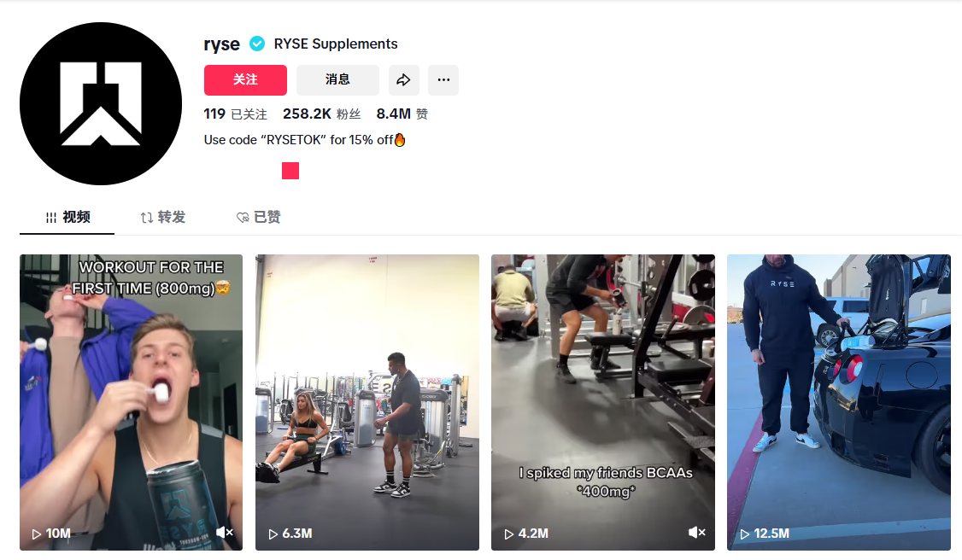Open 119 已关注 following list
Screen dimensions: 962x560
pos(236,114)
